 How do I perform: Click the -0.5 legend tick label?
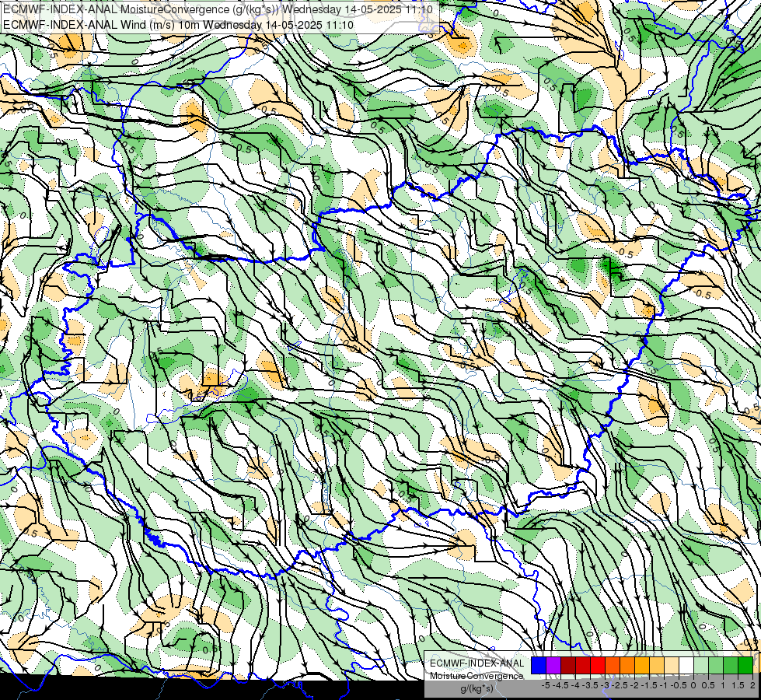[x=679, y=685]
